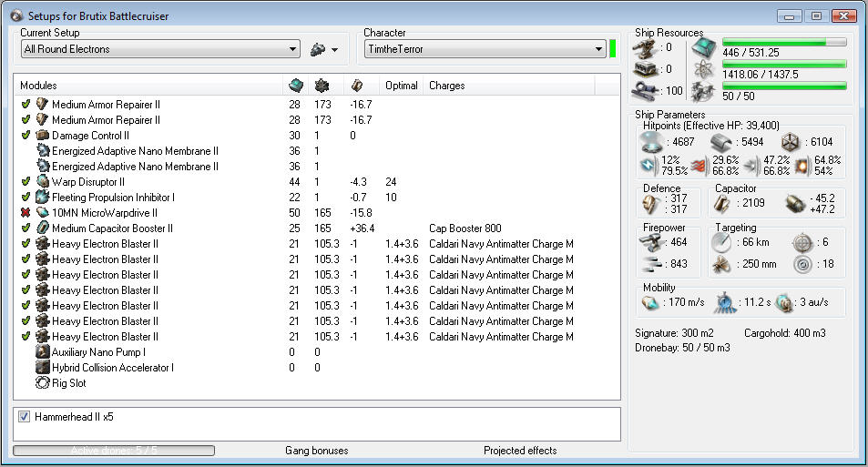Select the Hammerhead II x5 drone entry
Viewport: 868px width, 467px height.
(74, 417)
